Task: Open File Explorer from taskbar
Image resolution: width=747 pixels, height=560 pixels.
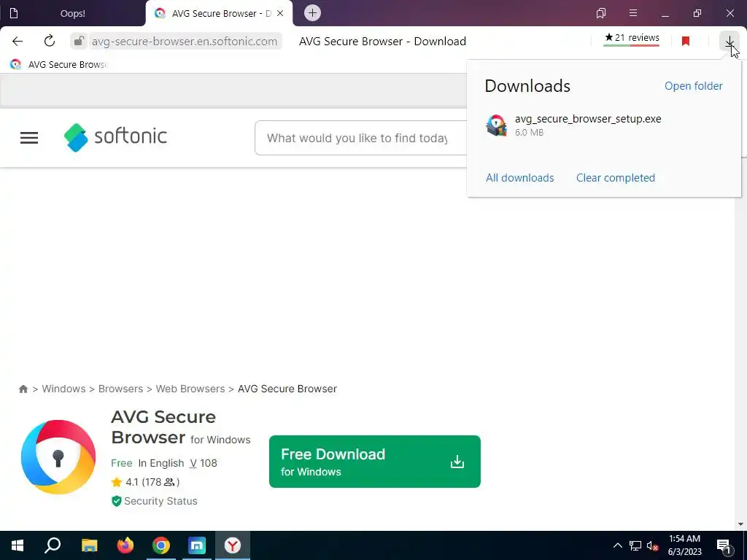Action: [x=89, y=545]
